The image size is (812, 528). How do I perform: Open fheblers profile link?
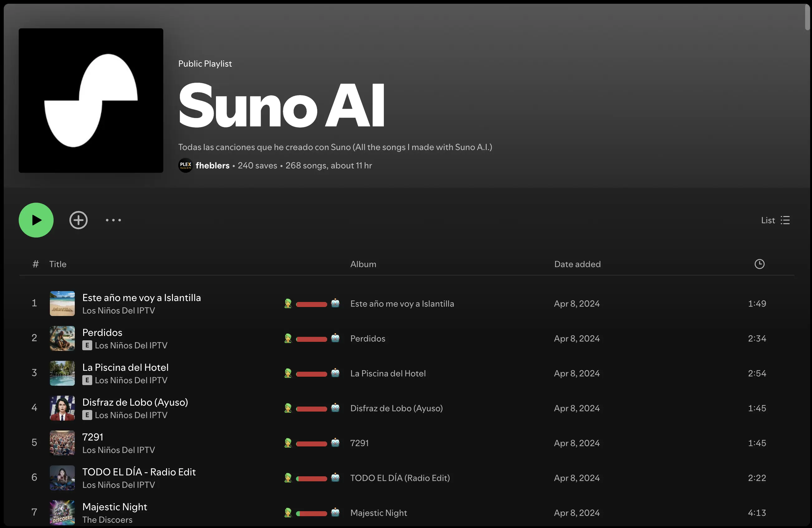[x=212, y=166]
